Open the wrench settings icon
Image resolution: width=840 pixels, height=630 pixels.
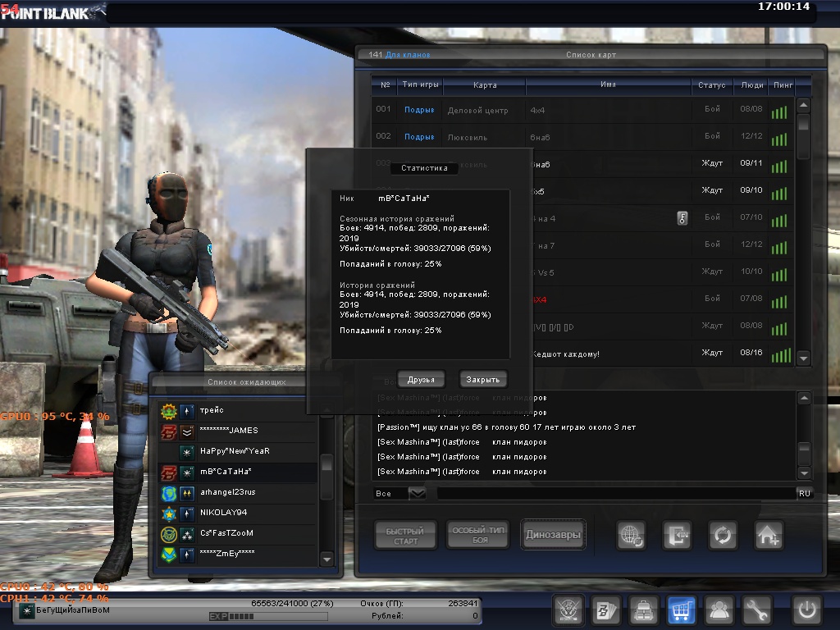tap(756, 609)
